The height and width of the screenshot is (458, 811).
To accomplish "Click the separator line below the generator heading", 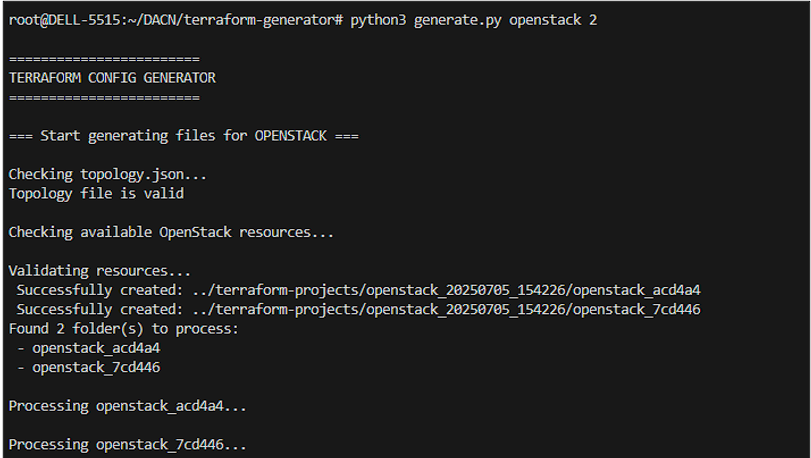I will [104, 98].
